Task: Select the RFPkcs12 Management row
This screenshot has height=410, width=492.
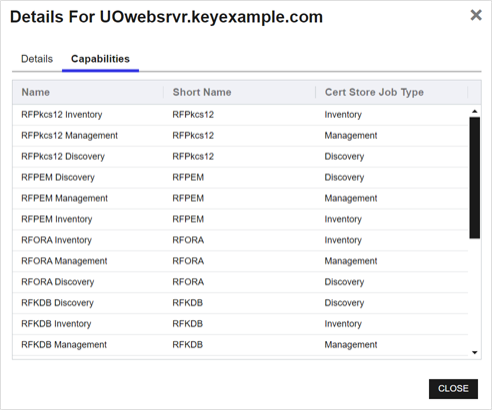Action: coord(240,136)
